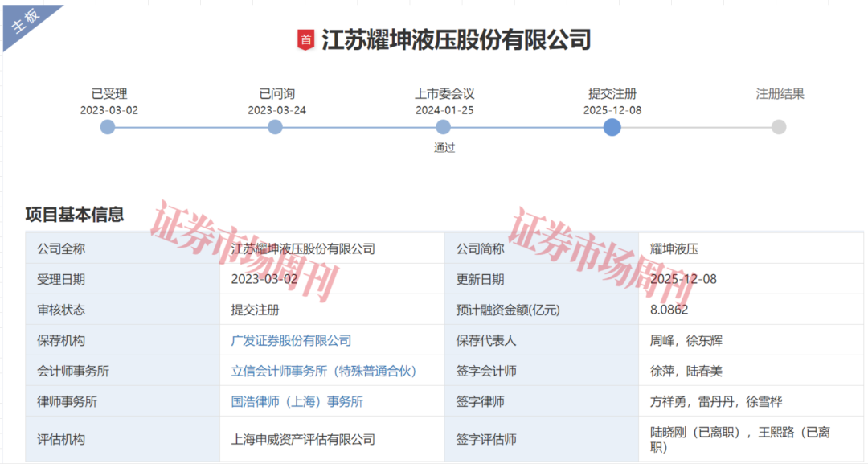Select the 已问询 timeline node dot

tap(275, 126)
